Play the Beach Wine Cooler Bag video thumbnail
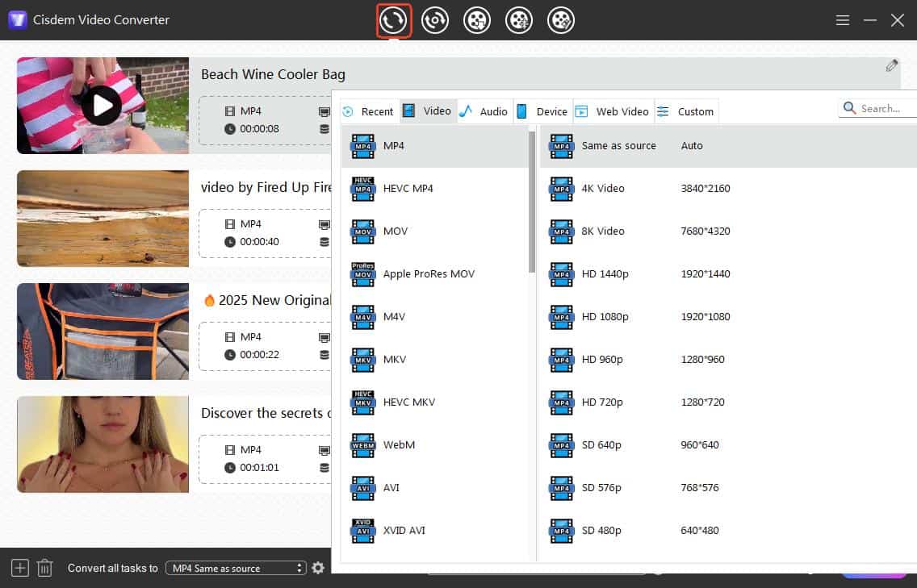The image size is (917, 588). (x=102, y=105)
